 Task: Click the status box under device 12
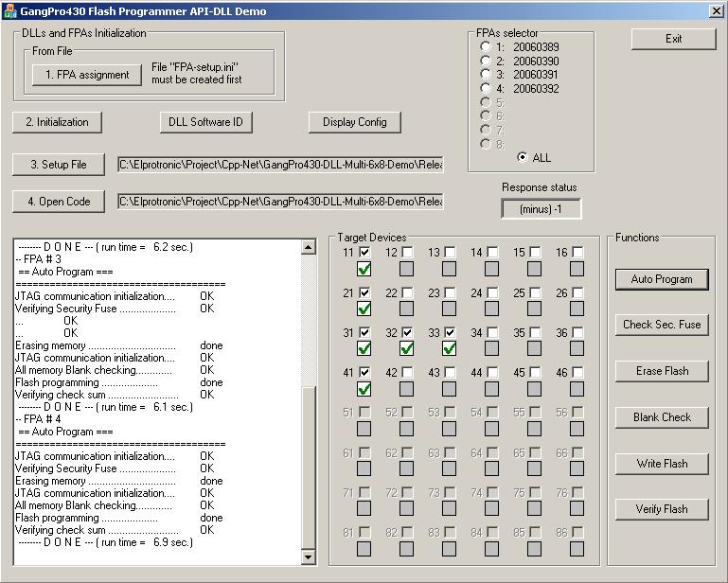click(406, 269)
